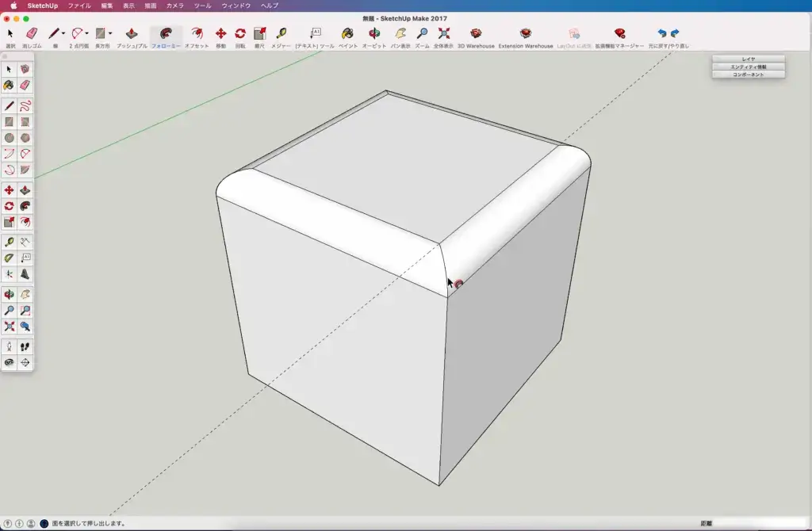Activate Zoom Window tool in left palette
Screen dimensions: 812x531
25,311
